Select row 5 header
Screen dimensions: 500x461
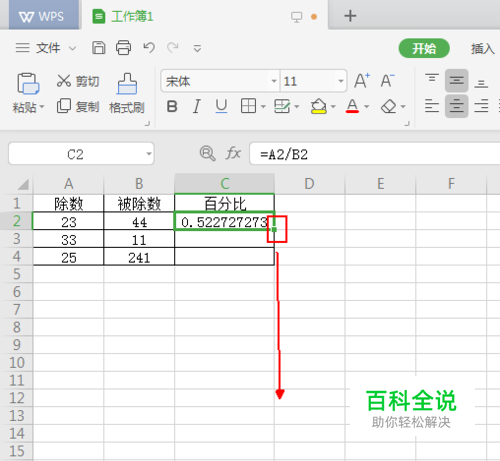point(17,274)
